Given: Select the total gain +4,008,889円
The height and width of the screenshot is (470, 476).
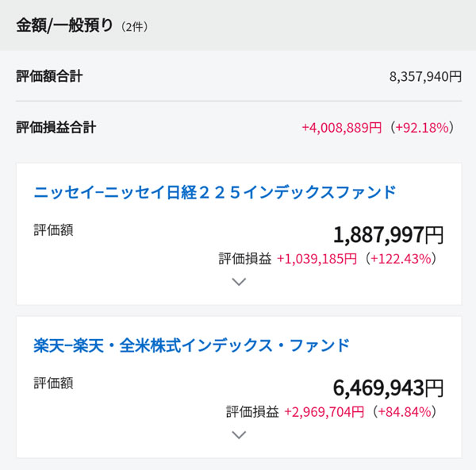Looking at the screenshot, I should (x=341, y=127).
